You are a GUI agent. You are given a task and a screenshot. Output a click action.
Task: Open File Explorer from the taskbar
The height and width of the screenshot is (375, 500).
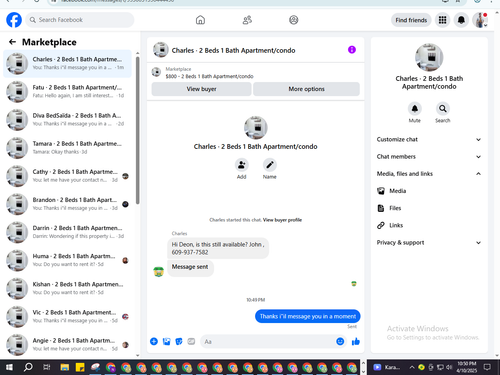[x=65, y=367]
